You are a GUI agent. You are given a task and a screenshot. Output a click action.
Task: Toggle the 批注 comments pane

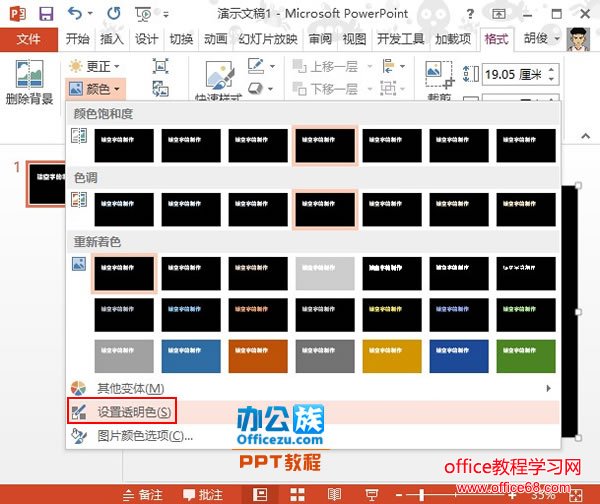[203, 495]
